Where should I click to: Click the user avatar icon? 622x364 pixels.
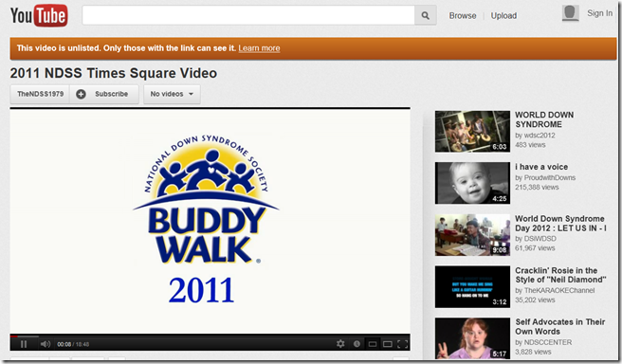pyautogui.click(x=570, y=13)
